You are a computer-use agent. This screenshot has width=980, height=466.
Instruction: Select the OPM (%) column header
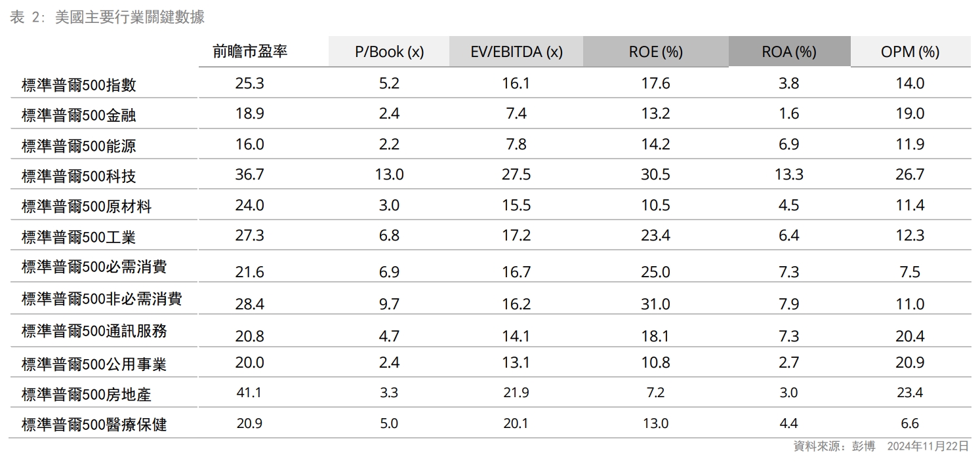(910, 52)
